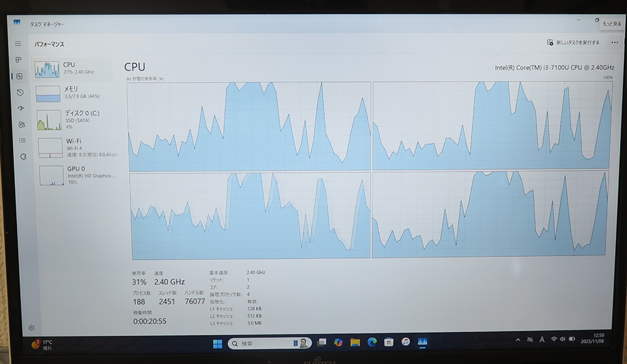Click the 3.0 MB L3 cache value
The width and height of the screenshot is (627, 364).
point(255,323)
